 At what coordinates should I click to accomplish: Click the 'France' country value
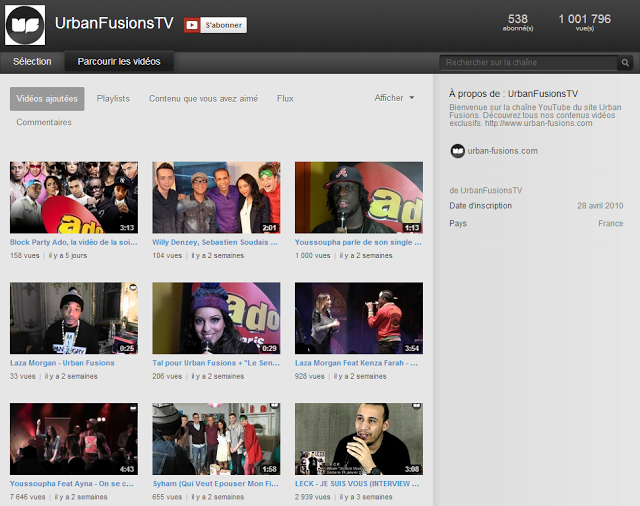[x=611, y=224]
